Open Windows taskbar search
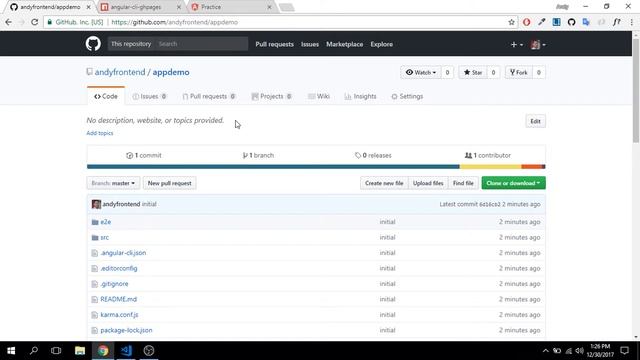Image resolution: width=640 pixels, height=360 pixels. (x=34, y=351)
